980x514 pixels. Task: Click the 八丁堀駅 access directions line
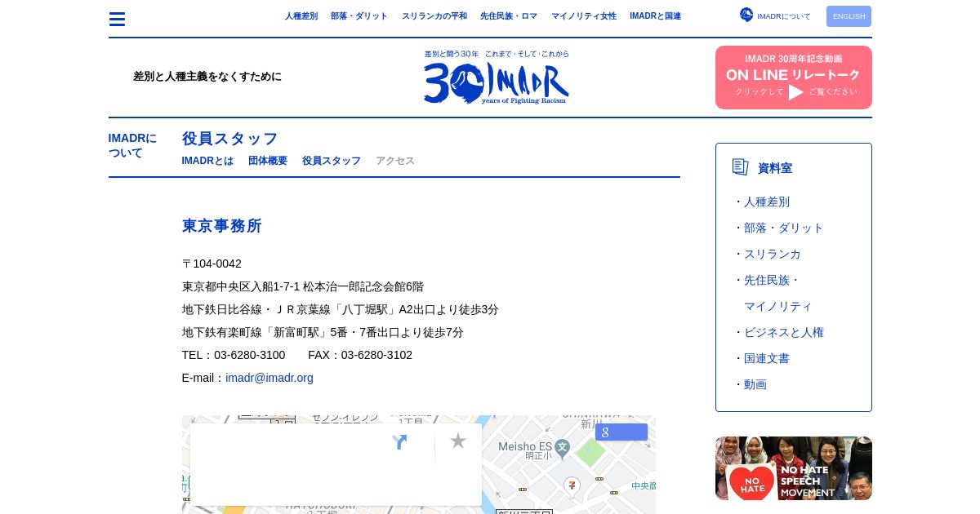341,309
